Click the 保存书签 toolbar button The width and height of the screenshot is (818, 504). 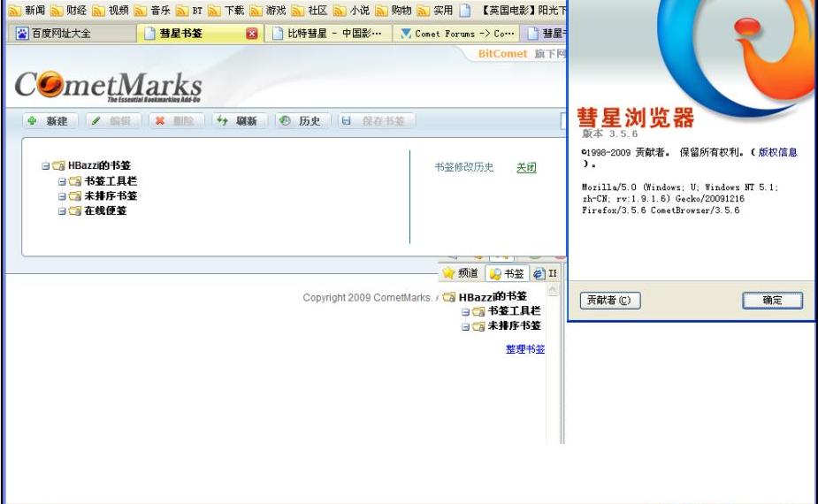[x=376, y=121]
